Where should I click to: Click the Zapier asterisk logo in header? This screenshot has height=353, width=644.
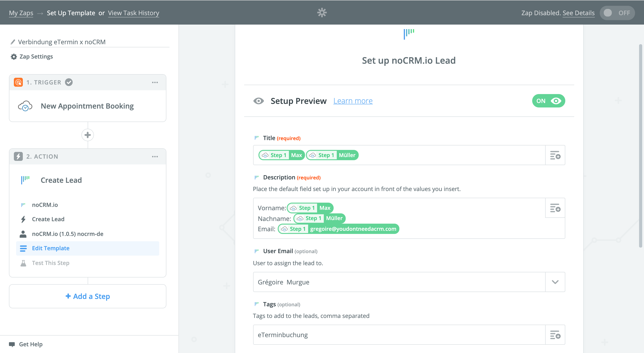pos(322,13)
